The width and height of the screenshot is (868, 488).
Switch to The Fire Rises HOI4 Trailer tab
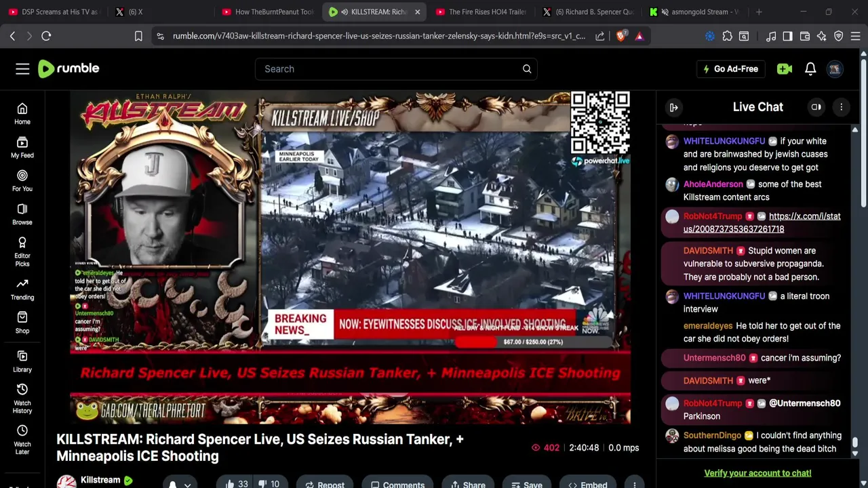tap(481, 12)
